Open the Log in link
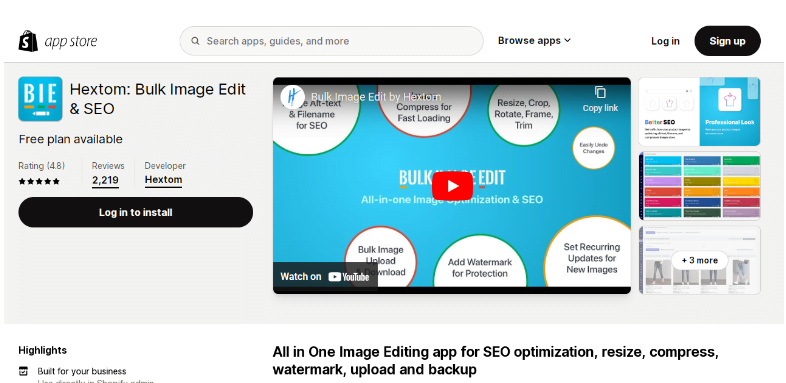Viewport: 786px width, 383px height. pyautogui.click(x=665, y=41)
